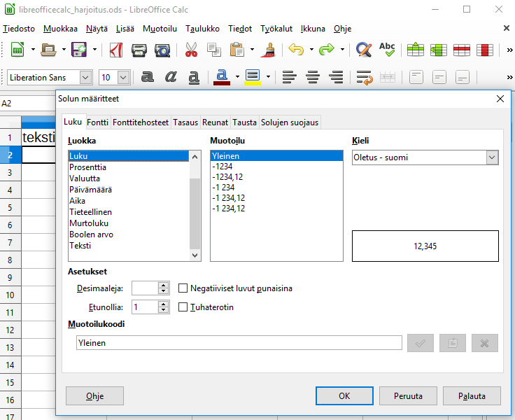Click the Bold text icon
515x420 pixels.
147,77
